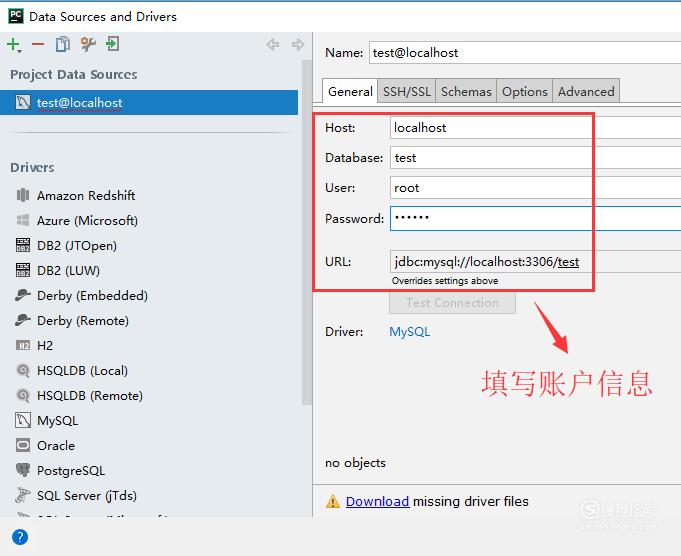The height and width of the screenshot is (556, 681).
Task: Select HSQLDB (Remote) driver entry
Action: coord(89,395)
